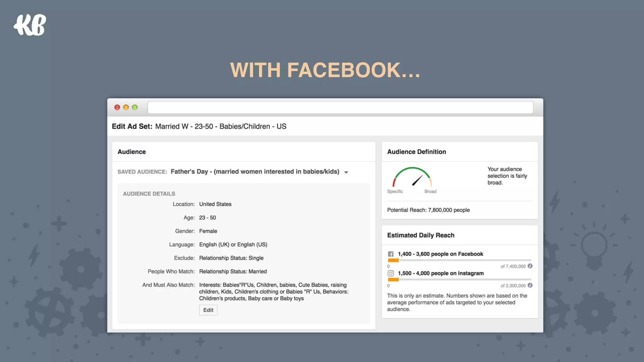Click the age value 23 - 50
644x362 pixels.
pos(208,218)
